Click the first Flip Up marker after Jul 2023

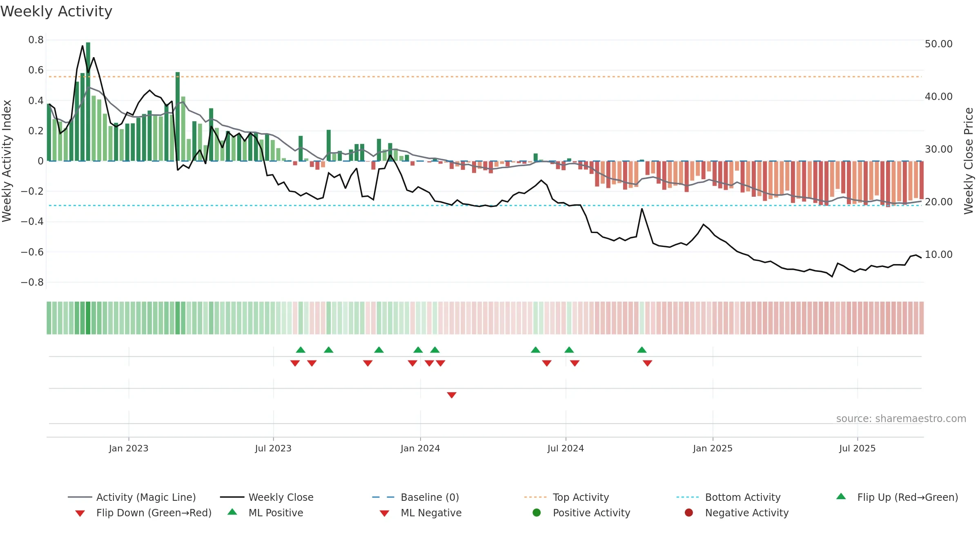coord(301,350)
